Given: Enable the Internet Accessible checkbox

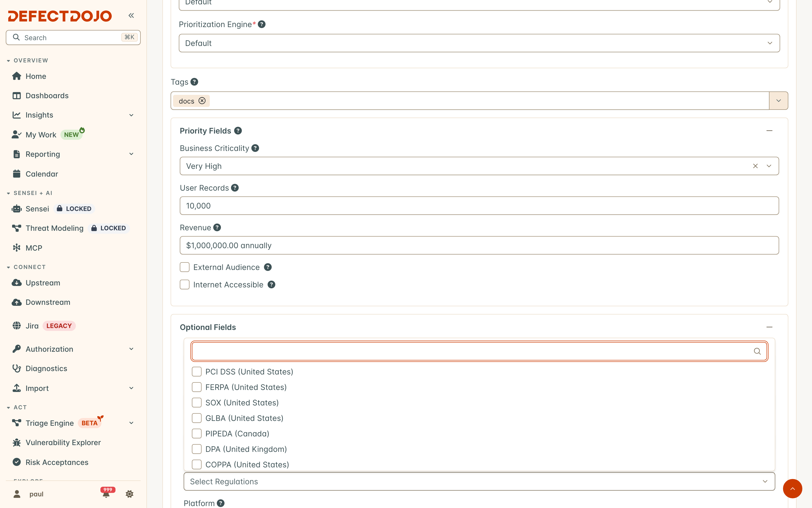Looking at the screenshot, I should (x=185, y=284).
